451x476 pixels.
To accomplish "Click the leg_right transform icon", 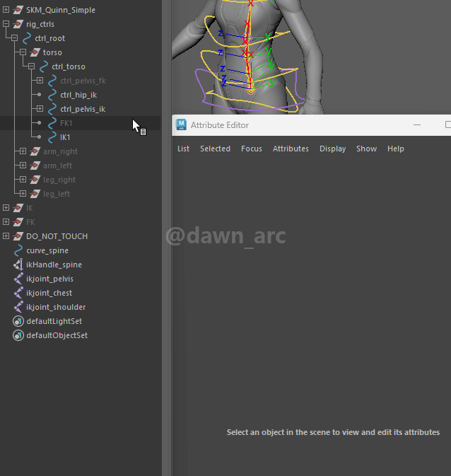I will tap(35, 180).
